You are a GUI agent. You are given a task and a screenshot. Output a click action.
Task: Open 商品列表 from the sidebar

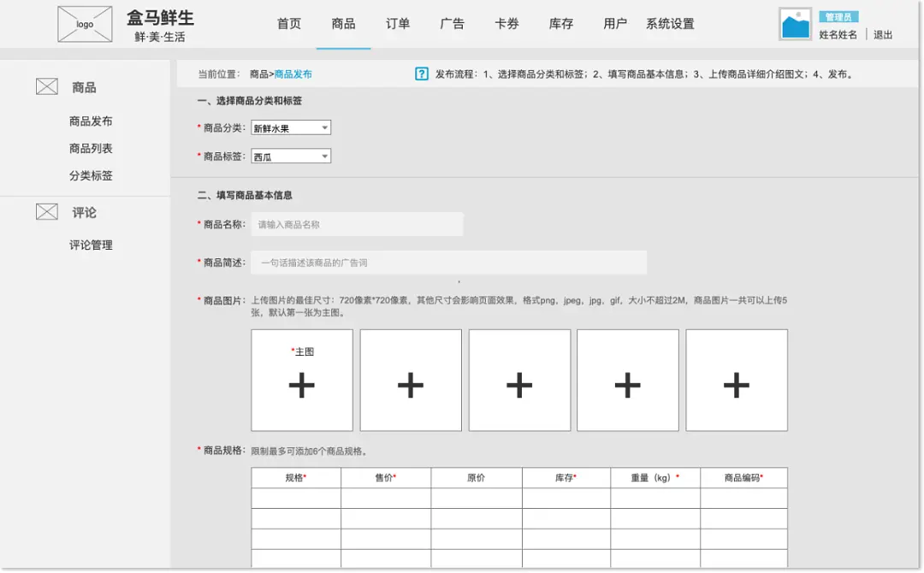coord(90,148)
